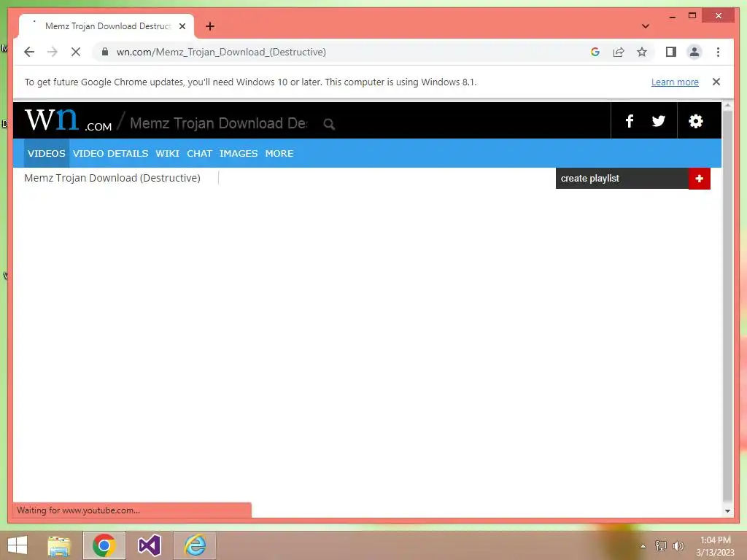Viewport: 747px width, 560px height.
Task: Add a playlist with red plus button
Action: pos(700,179)
